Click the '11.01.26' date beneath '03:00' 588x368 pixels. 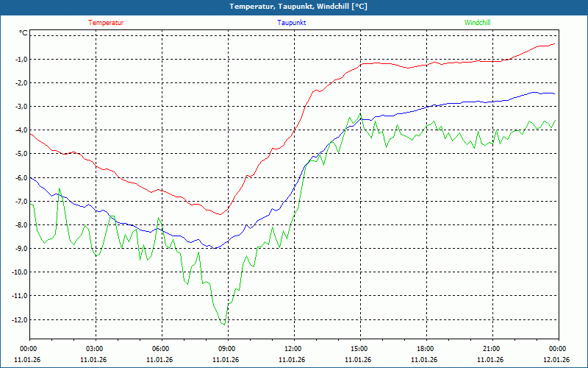coord(93,360)
